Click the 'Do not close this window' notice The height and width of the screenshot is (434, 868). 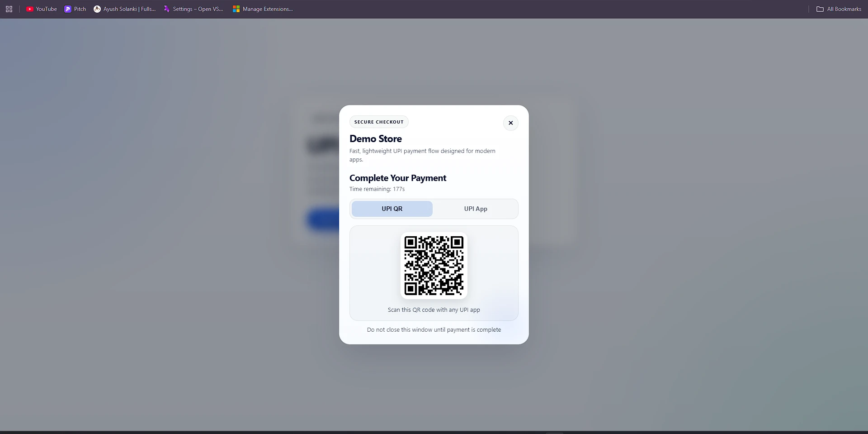tap(434, 330)
